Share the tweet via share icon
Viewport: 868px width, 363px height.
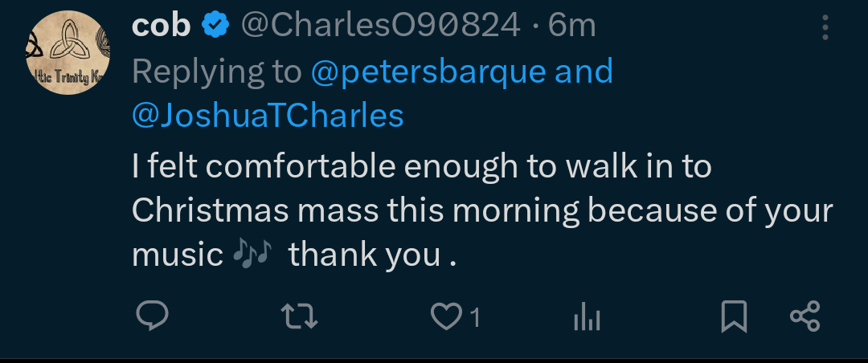click(805, 317)
